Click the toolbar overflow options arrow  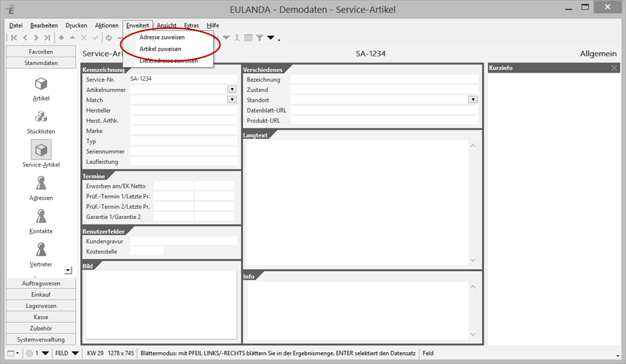click(279, 40)
